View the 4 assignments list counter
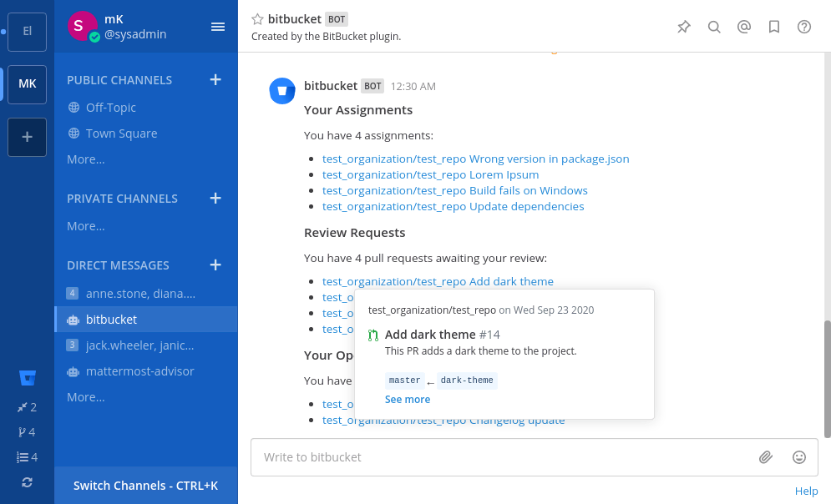 (x=27, y=457)
